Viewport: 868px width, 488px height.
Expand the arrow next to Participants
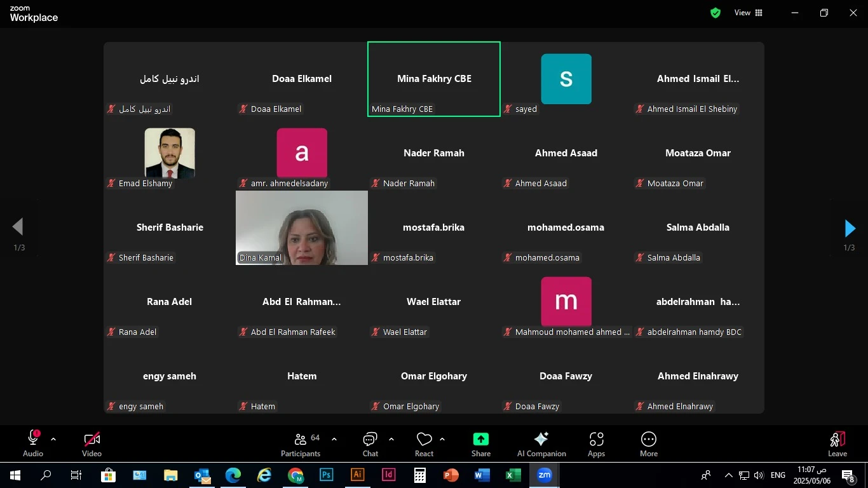tap(334, 439)
